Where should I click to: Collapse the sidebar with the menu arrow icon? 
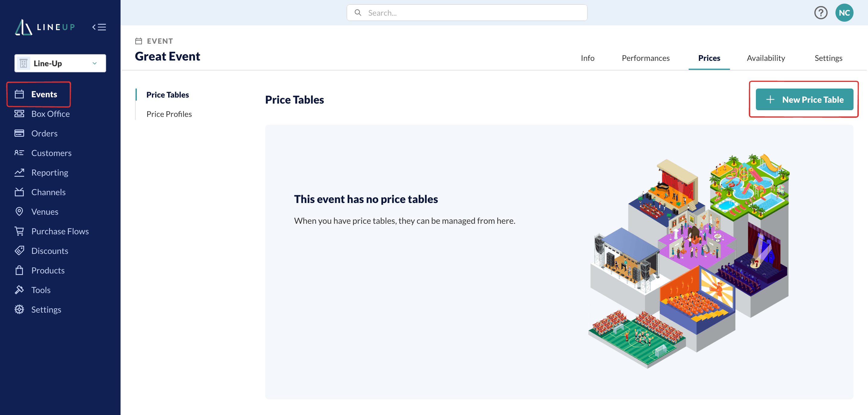tap(99, 27)
